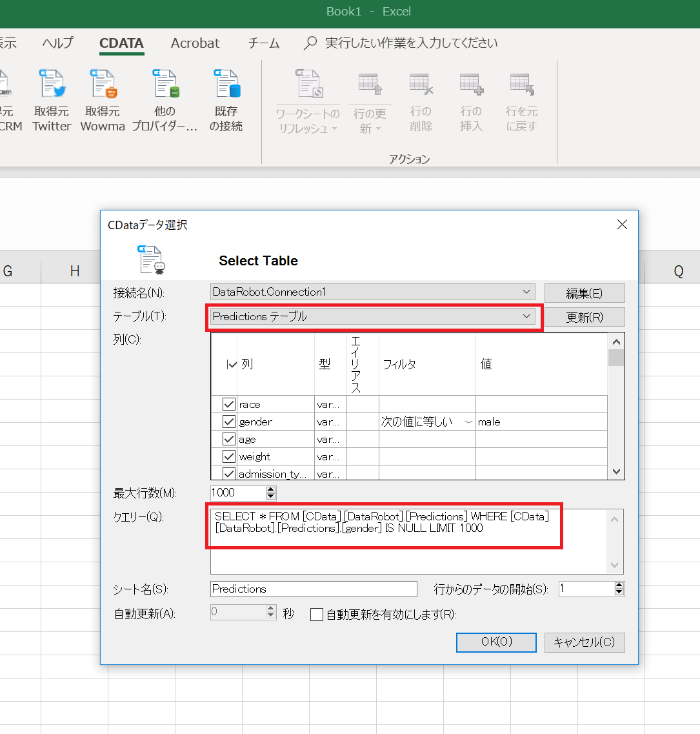This screenshot has height=734, width=700.
Task: Click the キャンセル(C) cancel button
Action: pyautogui.click(x=585, y=642)
